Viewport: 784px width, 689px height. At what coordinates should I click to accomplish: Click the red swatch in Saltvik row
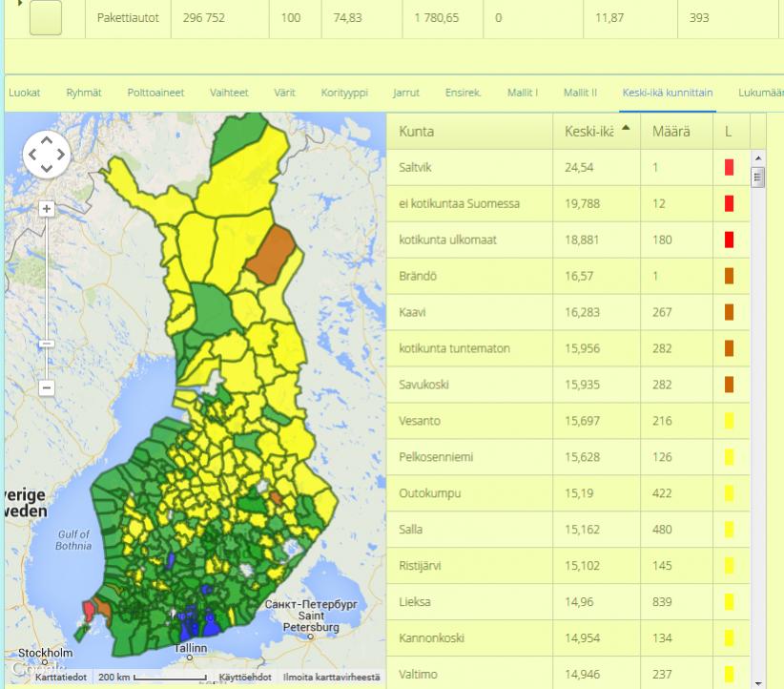click(x=729, y=167)
